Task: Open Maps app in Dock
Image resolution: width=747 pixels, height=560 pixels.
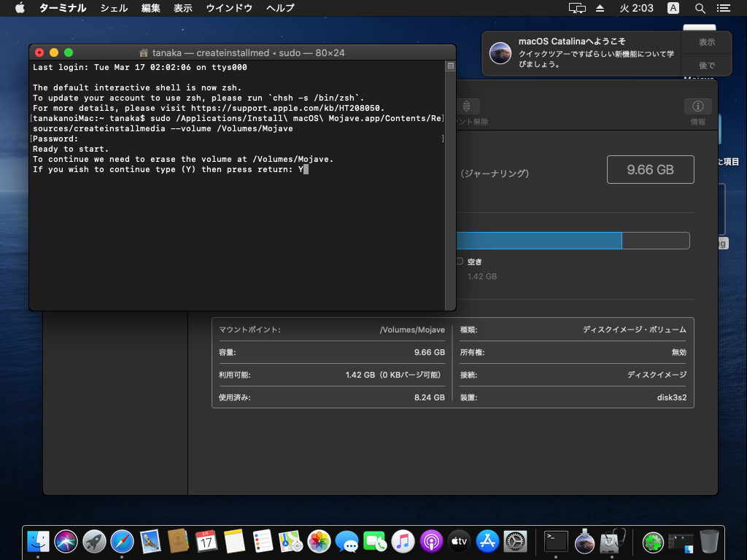Action: [x=290, y=542]
